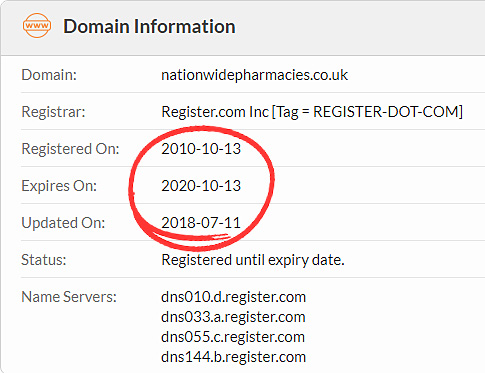Select the Register.com Inc registrar value
The width and height of the screenshot is (485, 373).
click(x=312, y=112)
